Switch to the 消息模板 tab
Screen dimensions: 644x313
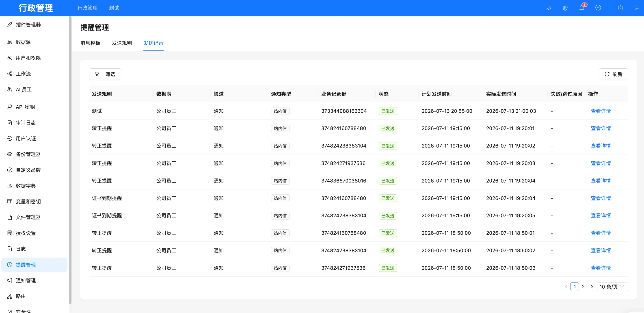(x=90, y=43)
